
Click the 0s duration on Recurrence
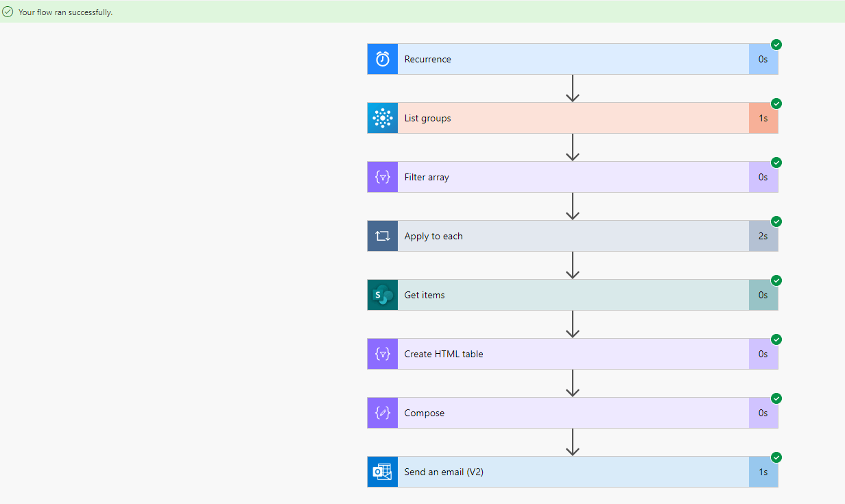point(763,59)
